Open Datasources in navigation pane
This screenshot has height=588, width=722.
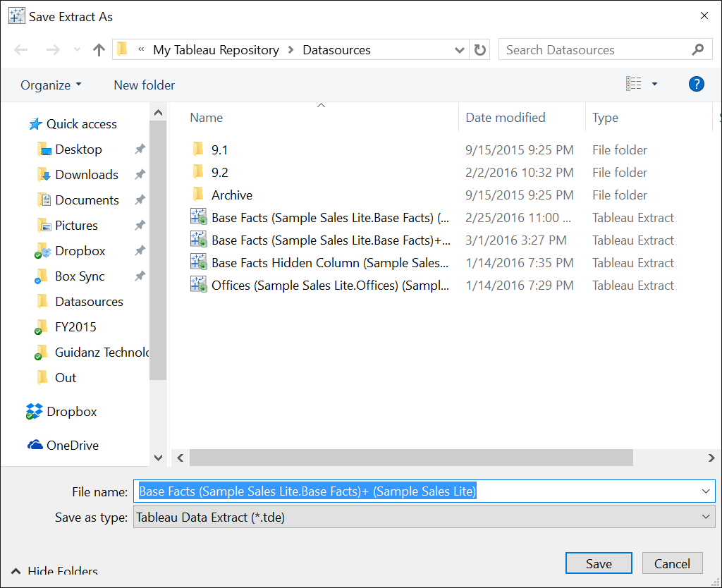(80, 301)
